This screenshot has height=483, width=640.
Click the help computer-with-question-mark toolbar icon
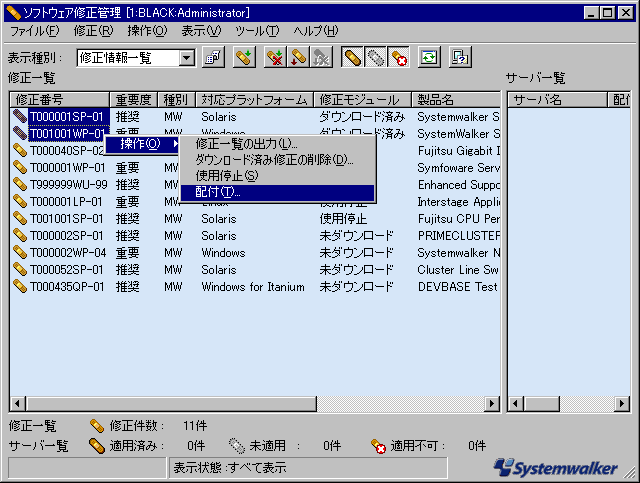460,58
